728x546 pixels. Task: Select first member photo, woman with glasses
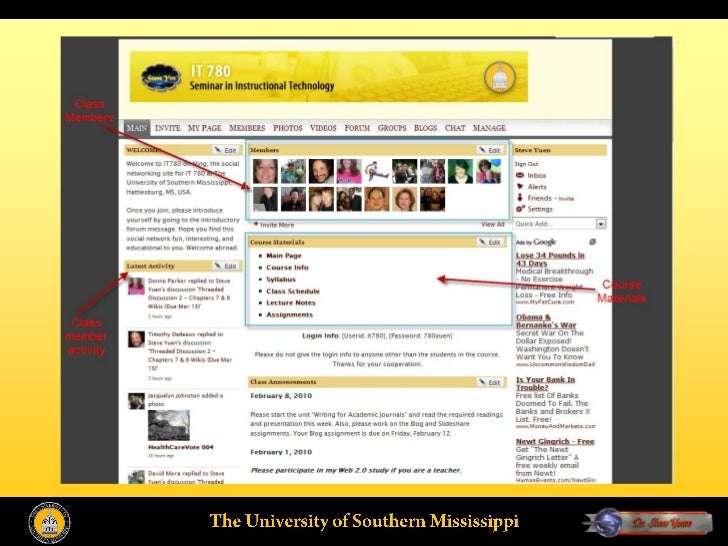click(x=265, y=171)
